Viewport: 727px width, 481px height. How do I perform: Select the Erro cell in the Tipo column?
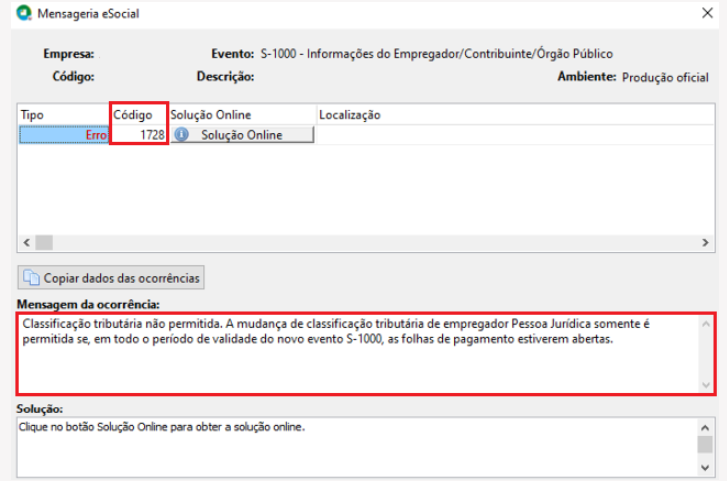(64, 135)
